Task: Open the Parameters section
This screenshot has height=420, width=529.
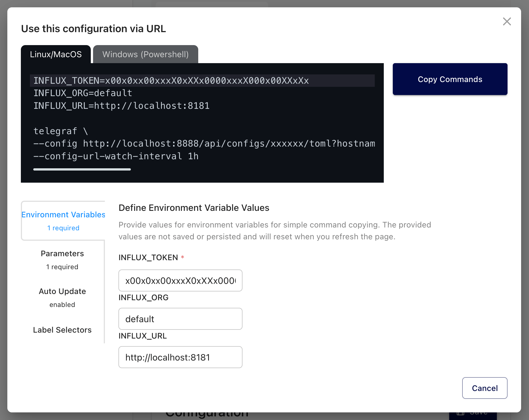Action: [62, 260]
